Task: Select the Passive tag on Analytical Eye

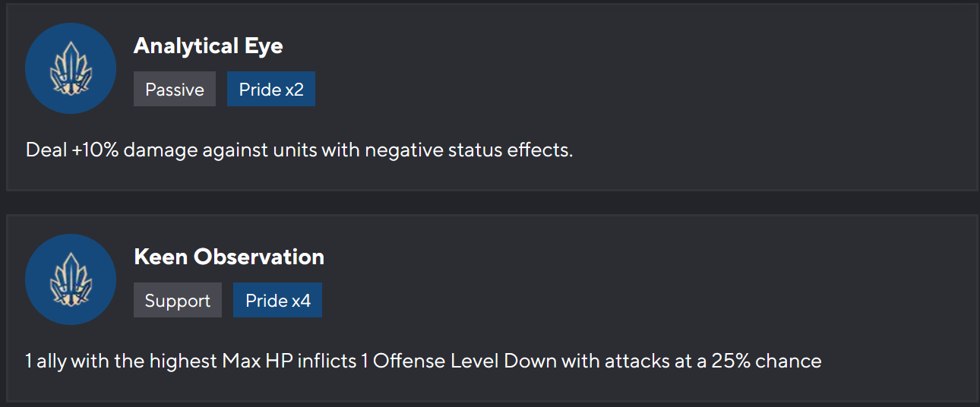Action: 175,90
